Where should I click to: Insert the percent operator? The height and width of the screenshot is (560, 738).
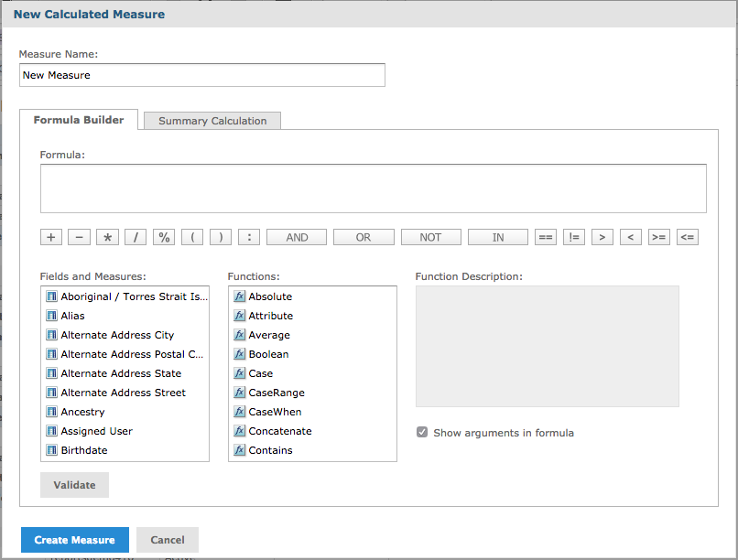pyautogui.click(x=164, y=237)
